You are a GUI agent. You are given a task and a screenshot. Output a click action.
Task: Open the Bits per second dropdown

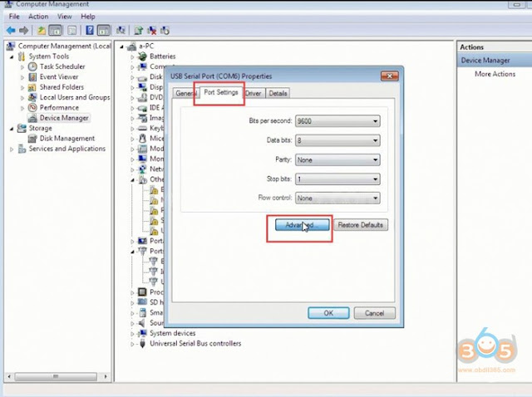[337, 121]
